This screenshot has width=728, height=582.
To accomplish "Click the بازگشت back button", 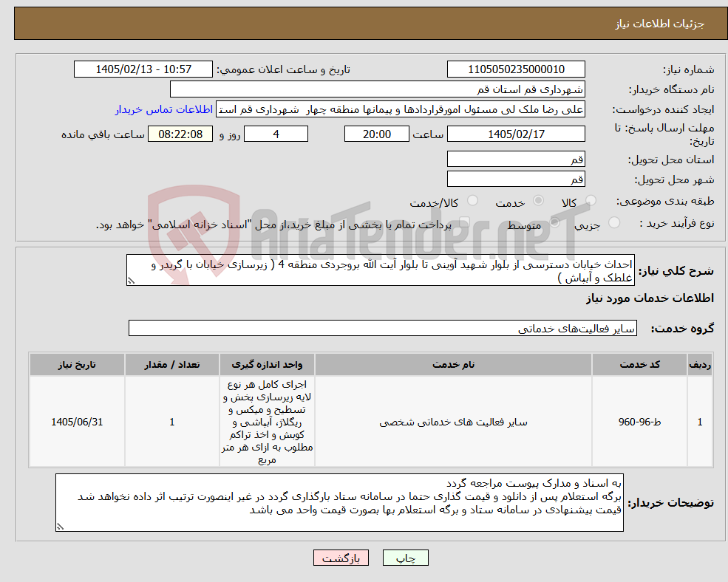I will pos(341,558).
